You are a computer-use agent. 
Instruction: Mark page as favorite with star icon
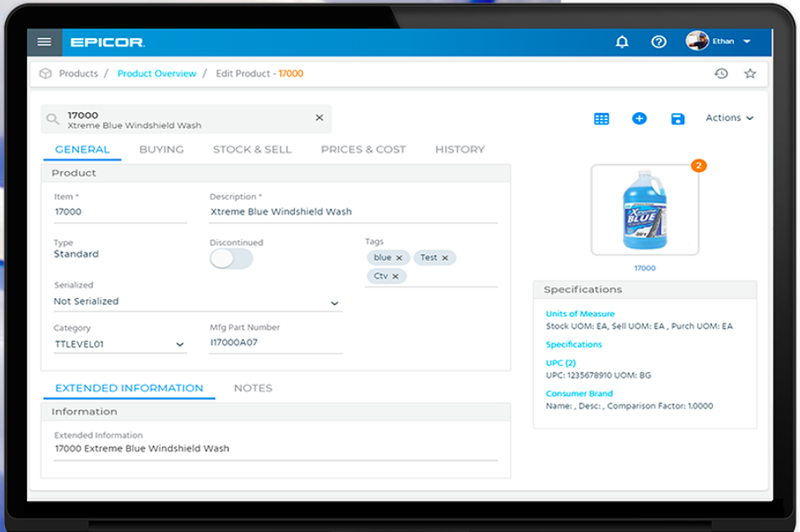(x=749, y=73)
